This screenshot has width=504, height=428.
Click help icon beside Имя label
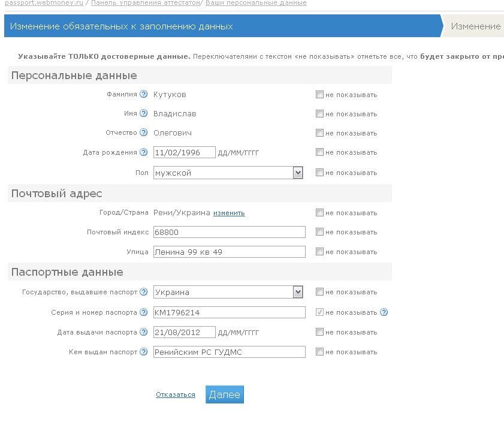(x=143, y=113)
